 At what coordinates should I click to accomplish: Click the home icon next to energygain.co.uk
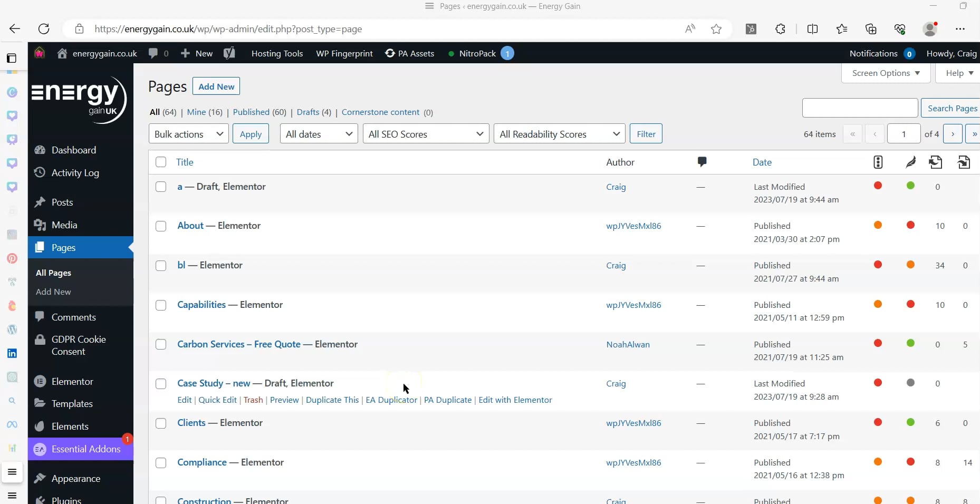click(x=62, y=53)
